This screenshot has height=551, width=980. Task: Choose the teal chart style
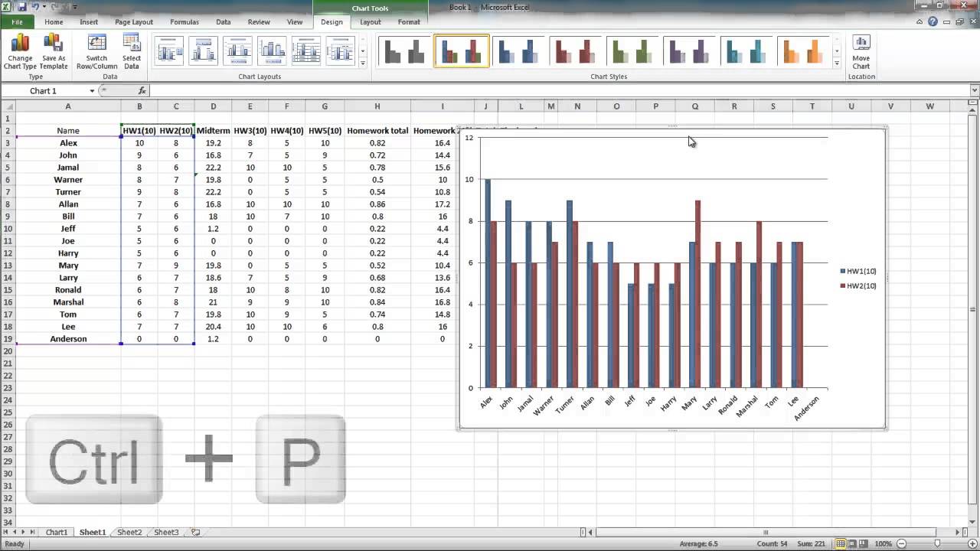pyautogui.click(x=745, y=51)
